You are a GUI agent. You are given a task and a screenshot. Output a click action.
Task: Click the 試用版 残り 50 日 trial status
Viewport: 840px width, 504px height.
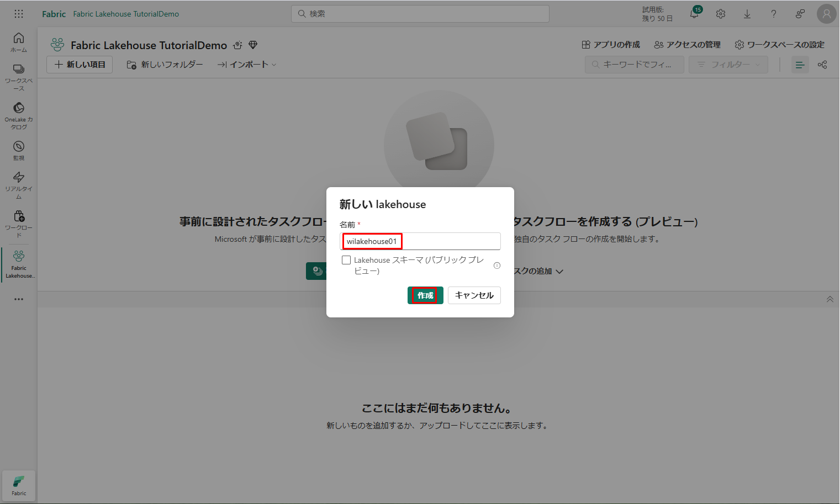657,14
